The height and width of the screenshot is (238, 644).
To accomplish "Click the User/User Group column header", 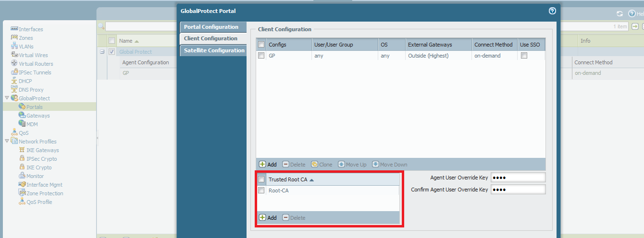I will tap(345, 45).
